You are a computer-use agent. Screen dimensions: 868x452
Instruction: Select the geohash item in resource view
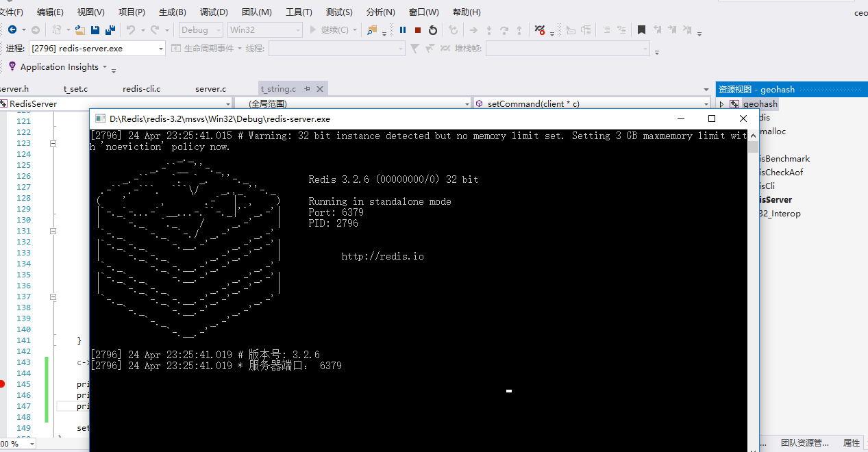(x=760, y=104)
